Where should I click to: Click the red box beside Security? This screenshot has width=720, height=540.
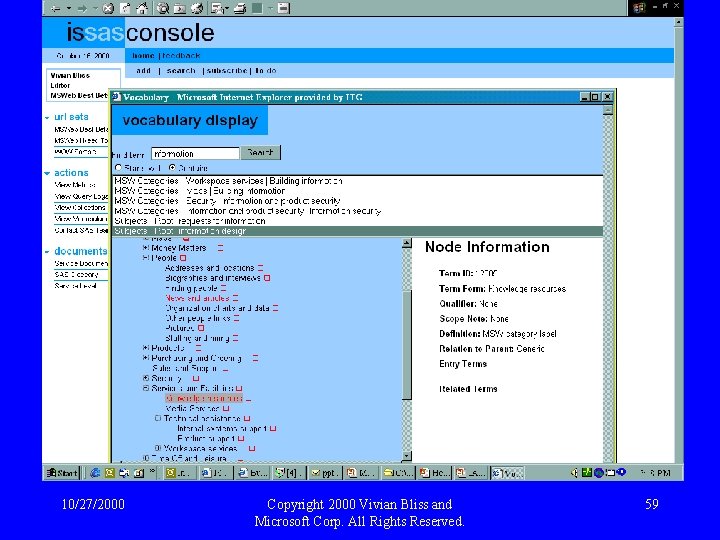(196, 378)
